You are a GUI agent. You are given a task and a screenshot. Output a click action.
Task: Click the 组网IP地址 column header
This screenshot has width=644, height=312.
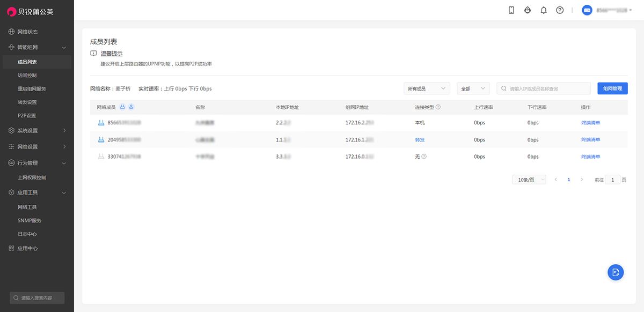click(x=357, y=107)
